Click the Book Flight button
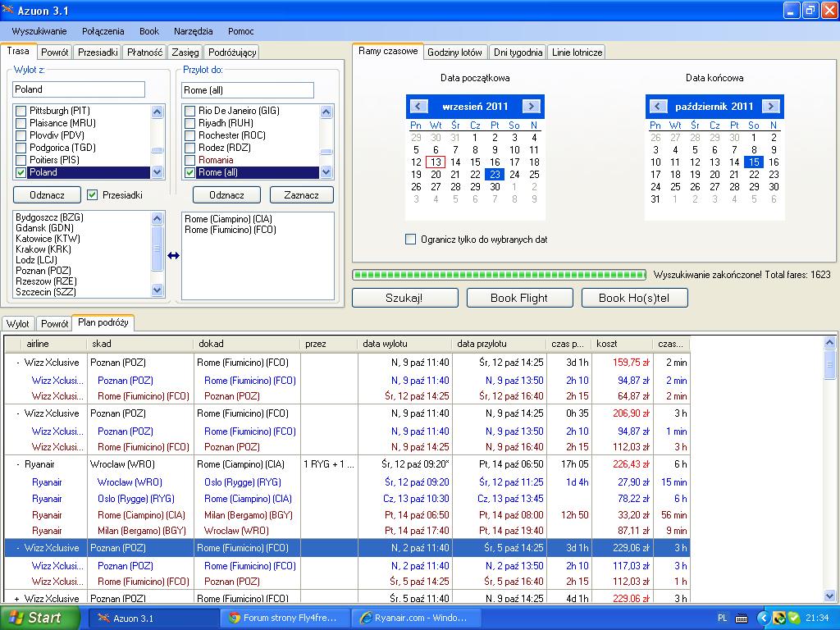 point(519,298)
